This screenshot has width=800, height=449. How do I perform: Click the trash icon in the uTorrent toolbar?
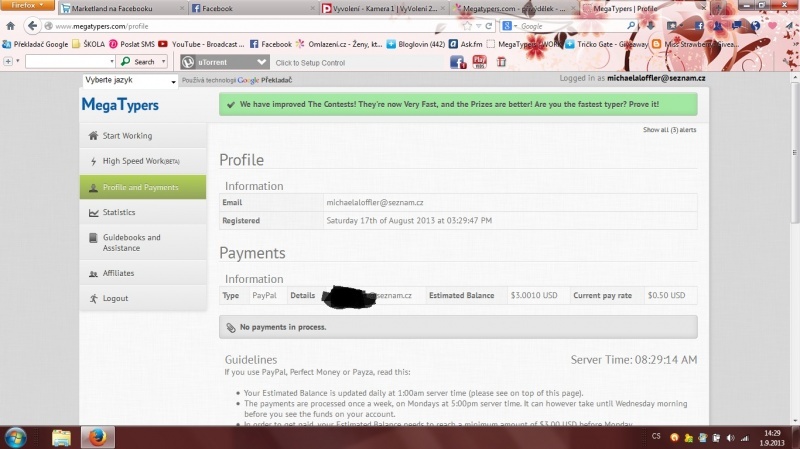click(501, 62)
